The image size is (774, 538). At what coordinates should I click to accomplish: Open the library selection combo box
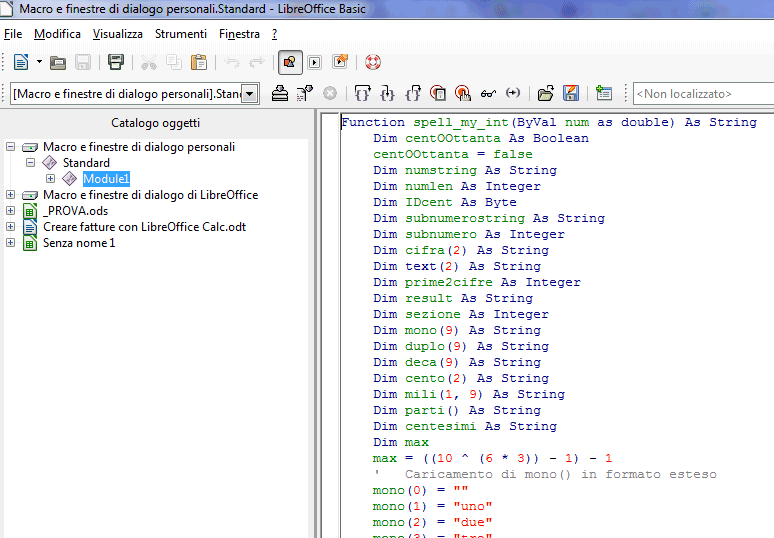coord(135,93)
